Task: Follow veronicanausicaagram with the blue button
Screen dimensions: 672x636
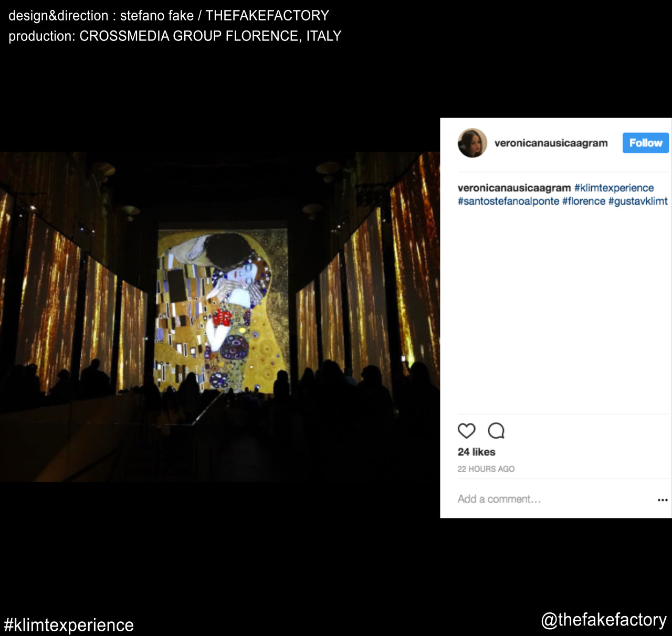Action: pos(646,143)
